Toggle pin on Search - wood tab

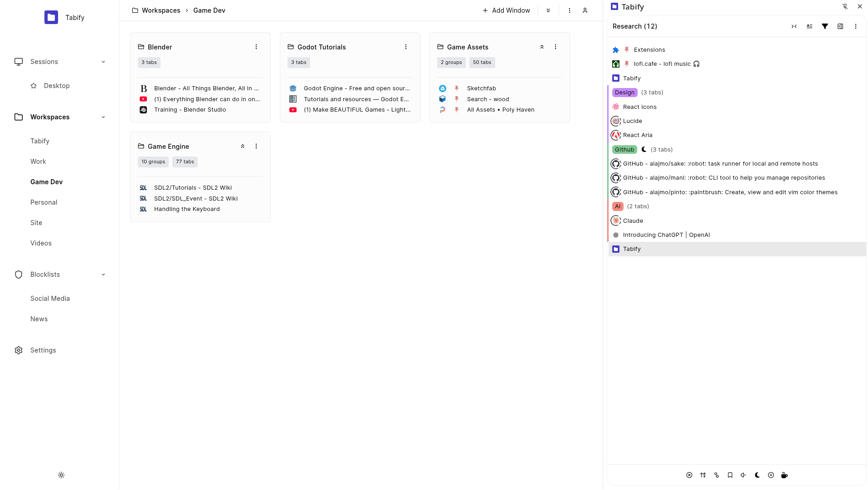[457, 99]
